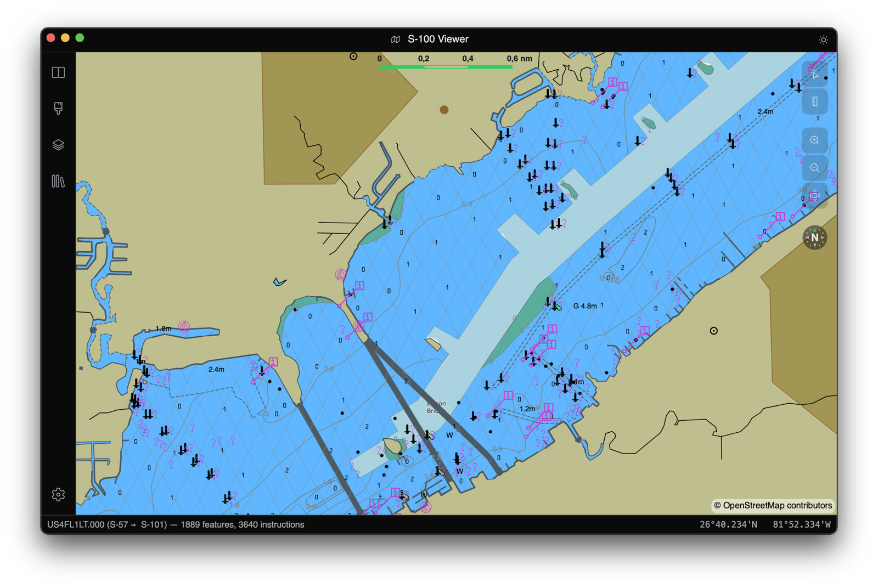Select the cursor pick tool
878x588 pixels.
[x=815, y=73]
